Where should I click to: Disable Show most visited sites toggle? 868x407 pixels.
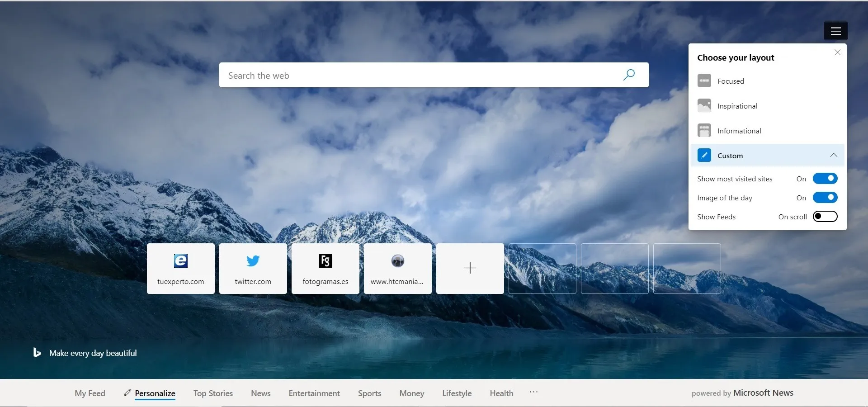(x=825, y=179)
